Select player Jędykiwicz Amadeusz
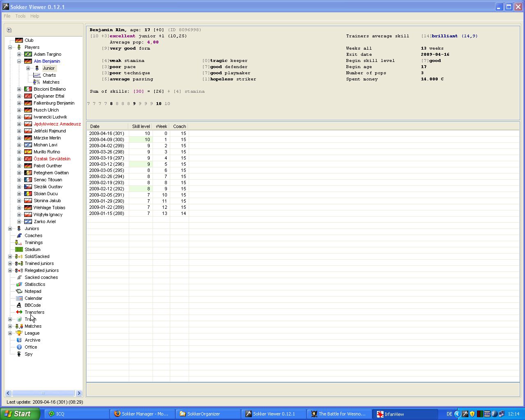 click(57, 124)
